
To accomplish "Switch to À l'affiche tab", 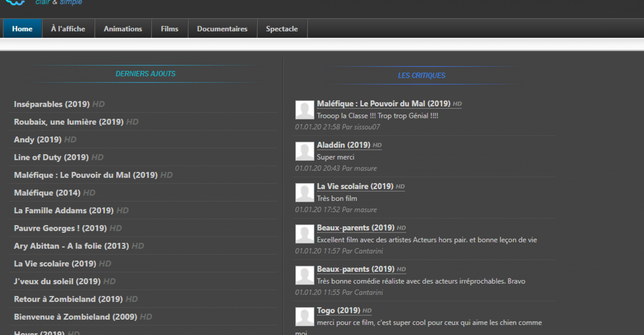I will (68, 29).
